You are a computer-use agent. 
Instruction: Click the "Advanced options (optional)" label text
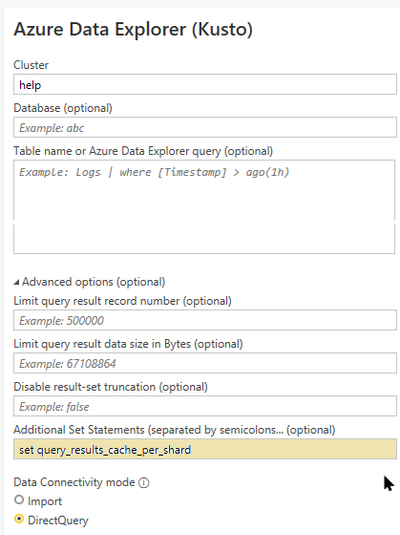(x=94, y=282)
